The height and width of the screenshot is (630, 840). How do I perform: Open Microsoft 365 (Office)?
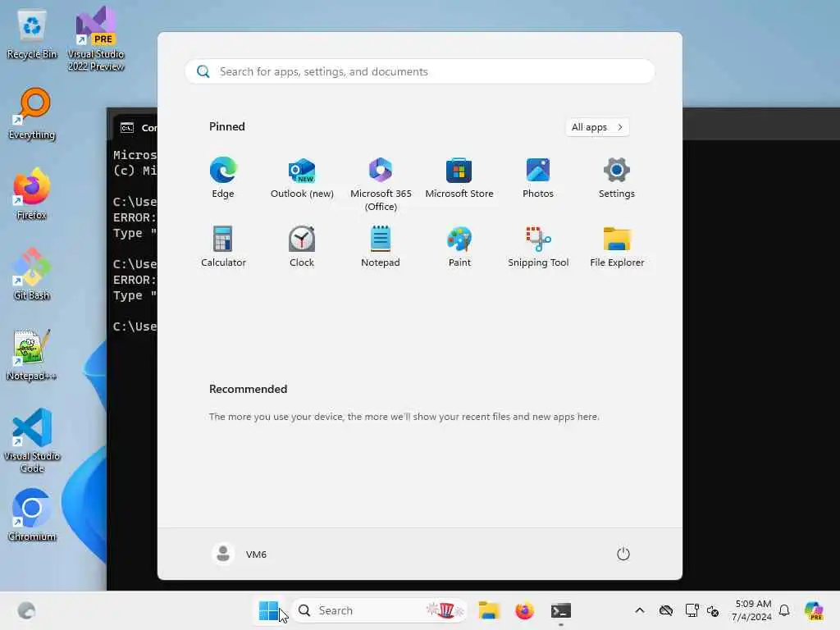381,185
